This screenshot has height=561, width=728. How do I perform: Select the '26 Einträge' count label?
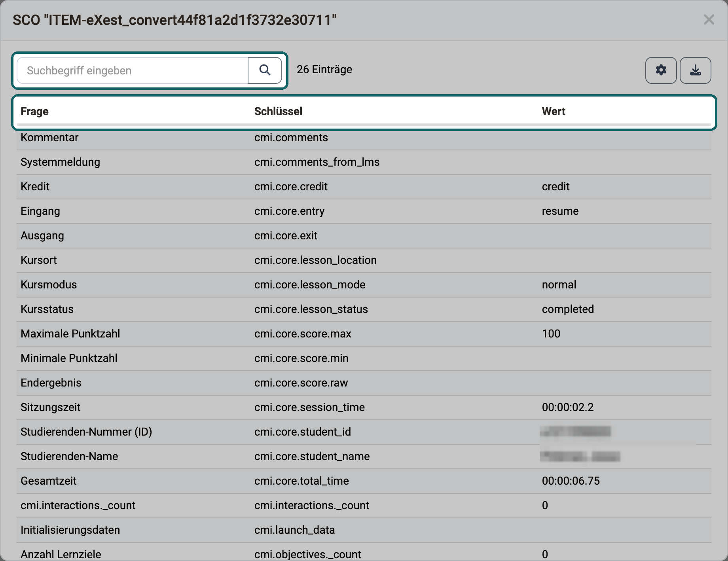point(324,70)
